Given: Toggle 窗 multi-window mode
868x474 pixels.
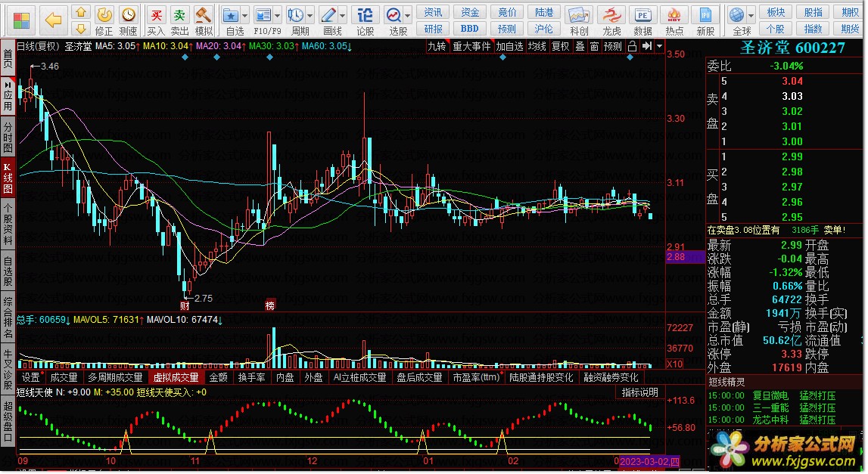Looking at the screenshot, I should pyautogui.click(x=594, y=46).
